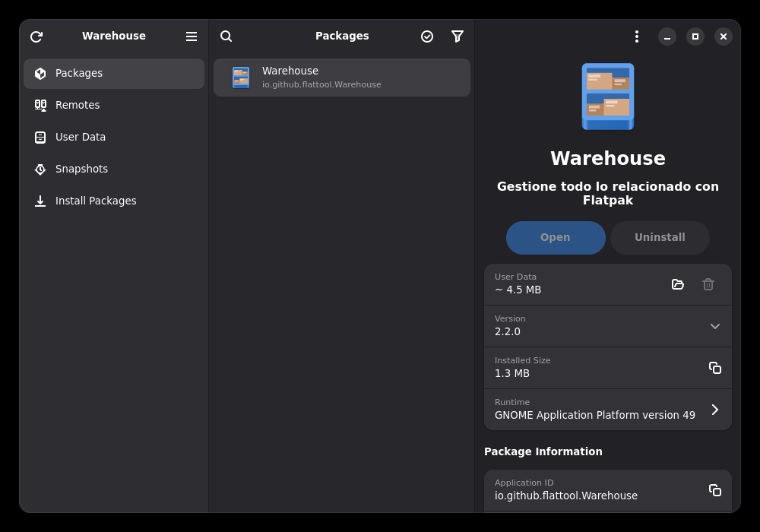Switch to the Snapshots page
Viewport: 760px width, 532px height.
click(x=114, y=169)
